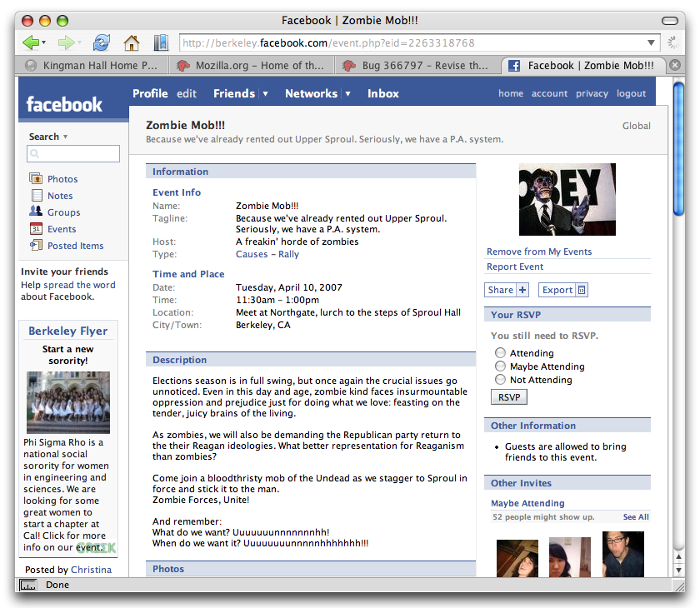Select the Attending radio button
Screen dimensions: 700x608
coord(501,353)
